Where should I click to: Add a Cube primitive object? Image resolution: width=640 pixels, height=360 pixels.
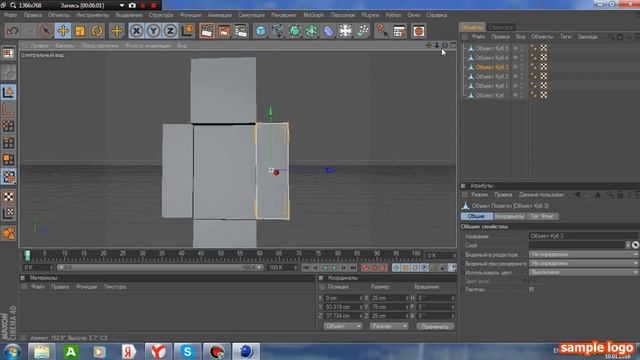pos(260,31)
